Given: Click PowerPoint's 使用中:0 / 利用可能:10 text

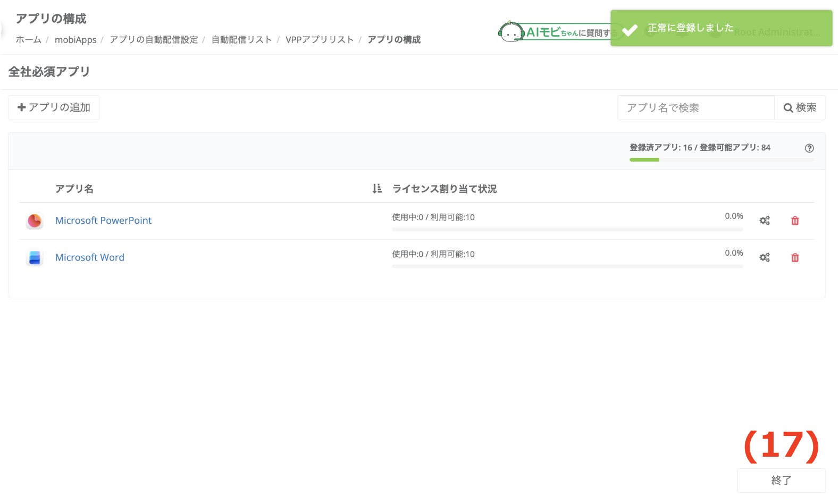Looking at the screenshot, I should (x=433, y=217).
